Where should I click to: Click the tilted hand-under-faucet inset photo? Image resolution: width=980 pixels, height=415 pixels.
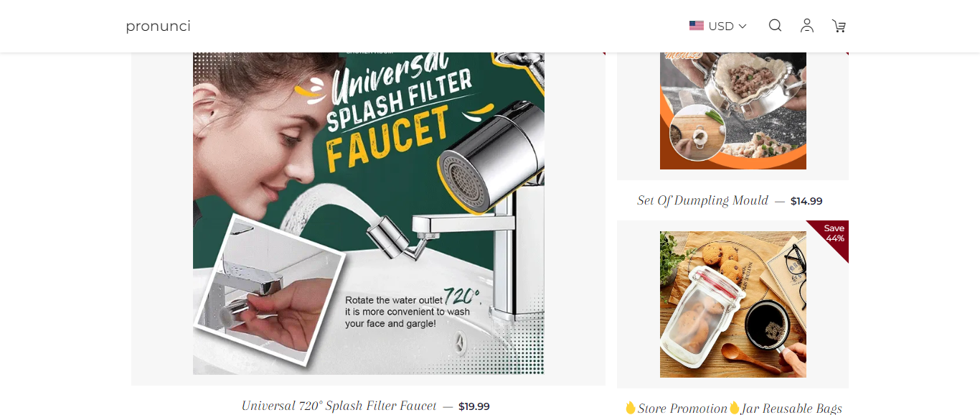click(270, 290)
